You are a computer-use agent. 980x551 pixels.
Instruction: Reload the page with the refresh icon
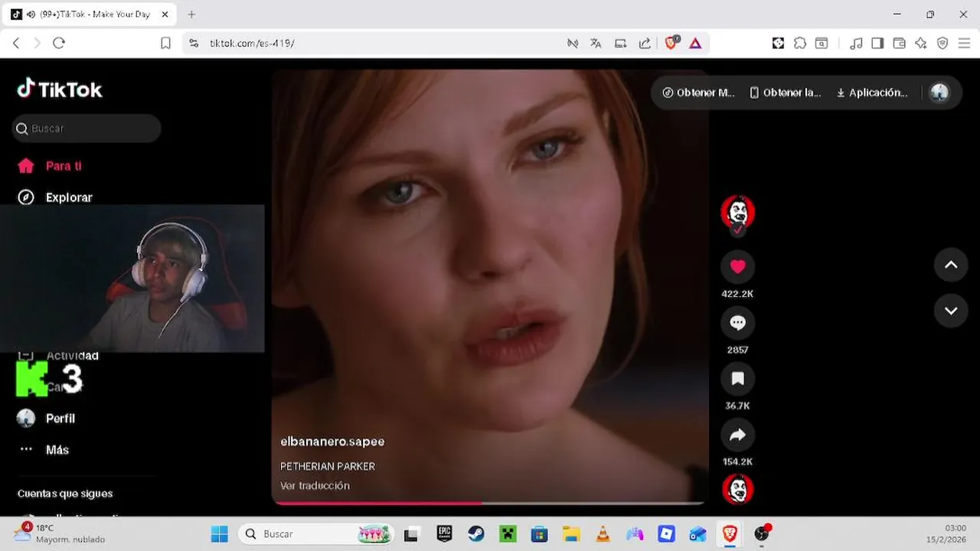pyautogui.click(x=59, y=44)
